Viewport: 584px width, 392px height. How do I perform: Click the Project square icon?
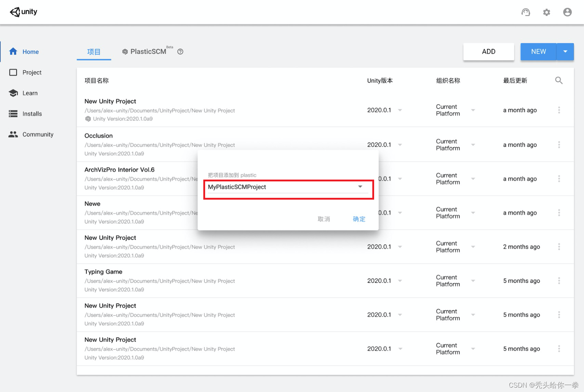pyautogui.click(x=13, y=72)
